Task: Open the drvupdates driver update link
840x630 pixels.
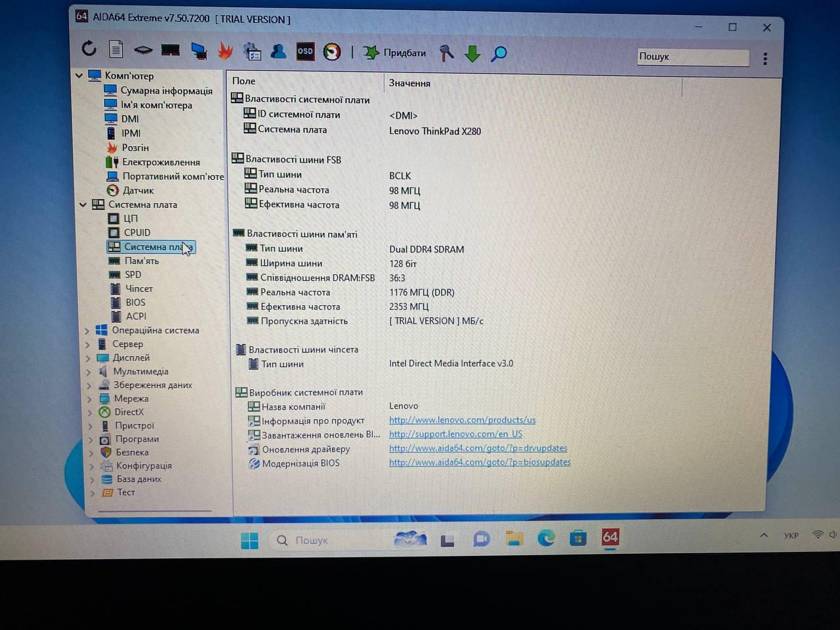Action: click(478, 448)
